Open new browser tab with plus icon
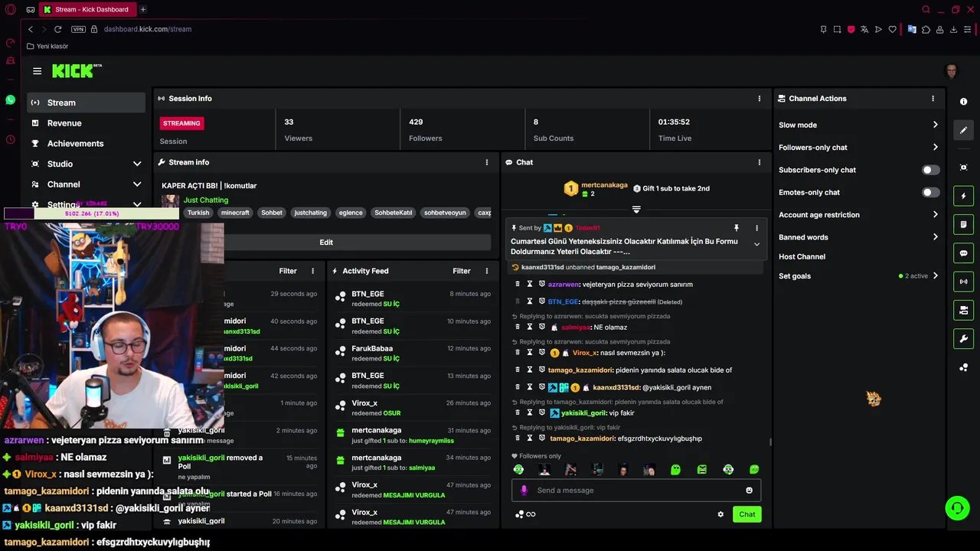 142,9
